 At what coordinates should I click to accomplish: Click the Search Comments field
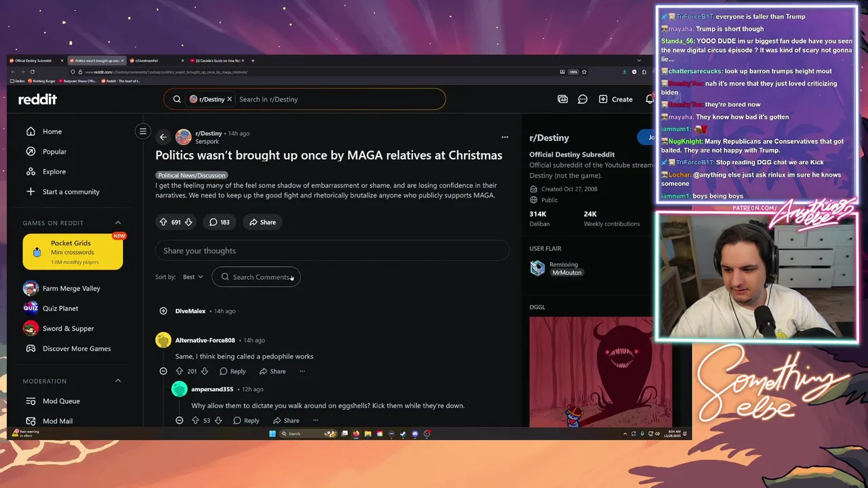(x=256, y=277)
